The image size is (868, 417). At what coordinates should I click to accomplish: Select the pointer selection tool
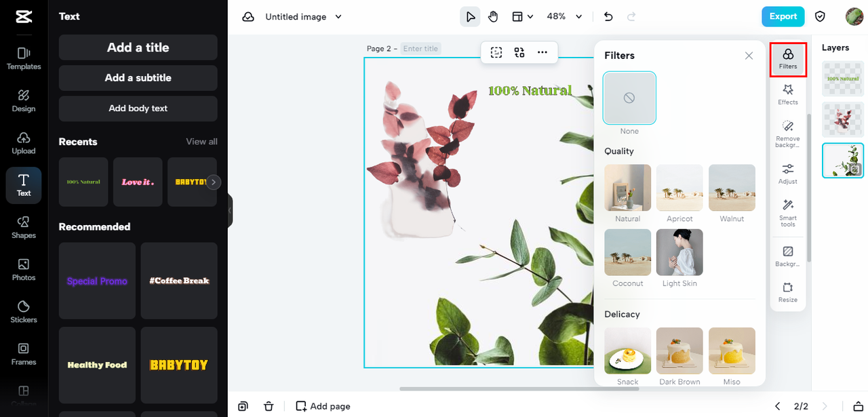(470, 17)
